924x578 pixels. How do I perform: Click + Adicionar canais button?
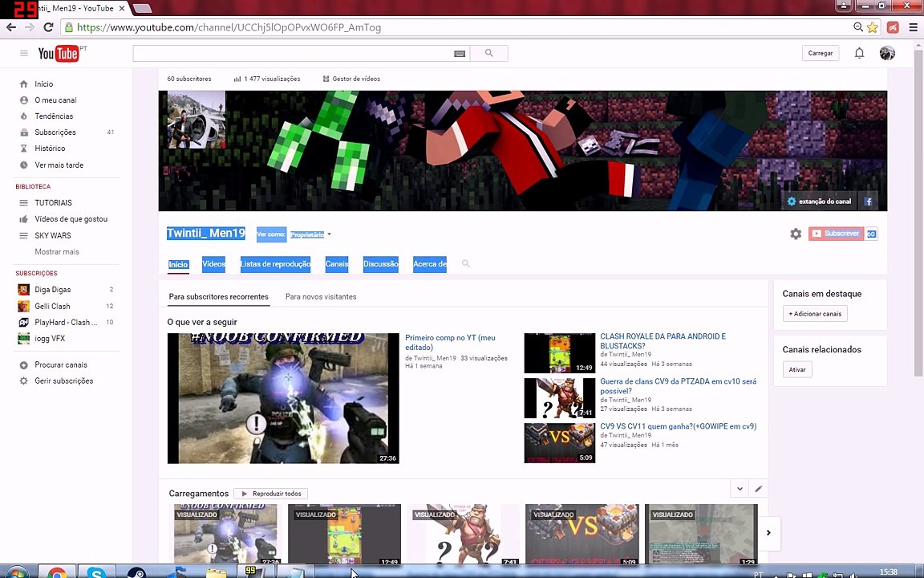(x=815, y=314)
